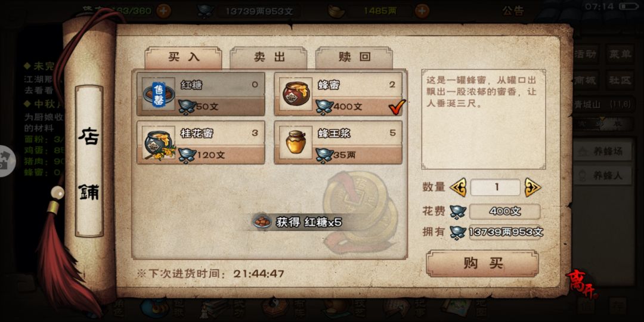Open the 买入 buy tab
This screenshot has height=322, width=644.
click(183, 57)
